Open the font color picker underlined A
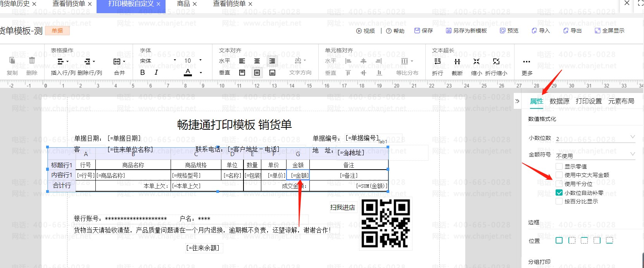 tap(188, 72)
